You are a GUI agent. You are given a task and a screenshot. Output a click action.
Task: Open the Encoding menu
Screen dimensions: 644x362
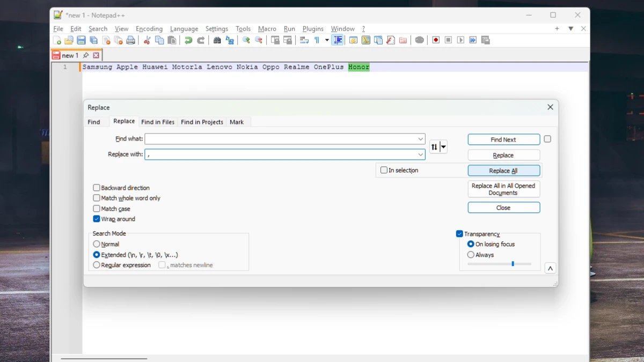pyautogui.click(x=149, y=29)
